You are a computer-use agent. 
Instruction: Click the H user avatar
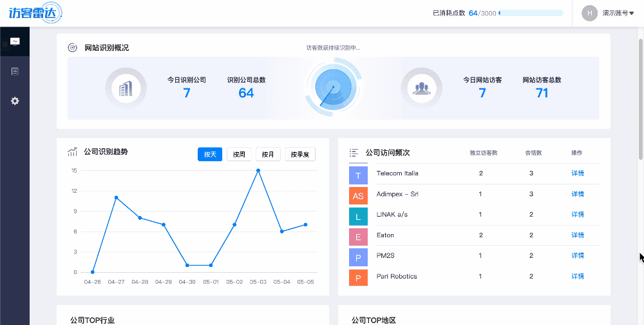tap(589, 13)
